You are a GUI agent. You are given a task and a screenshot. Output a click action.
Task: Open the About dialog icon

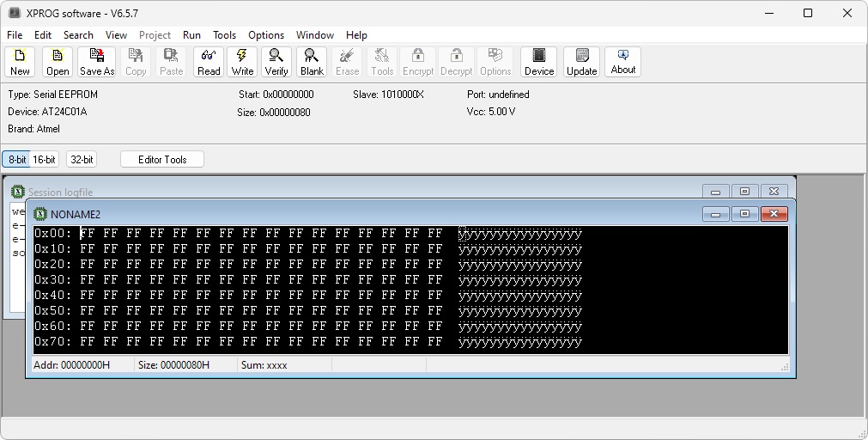[x=623, y=62]
